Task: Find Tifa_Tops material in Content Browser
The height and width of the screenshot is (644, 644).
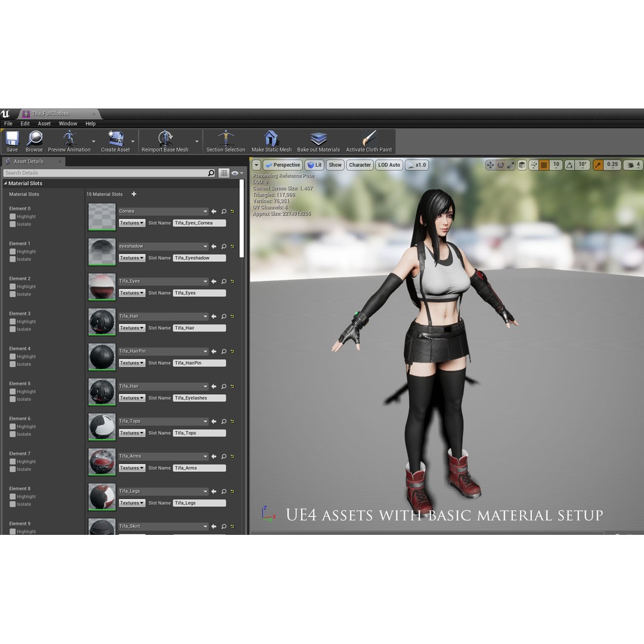Action: pos(224,422)
